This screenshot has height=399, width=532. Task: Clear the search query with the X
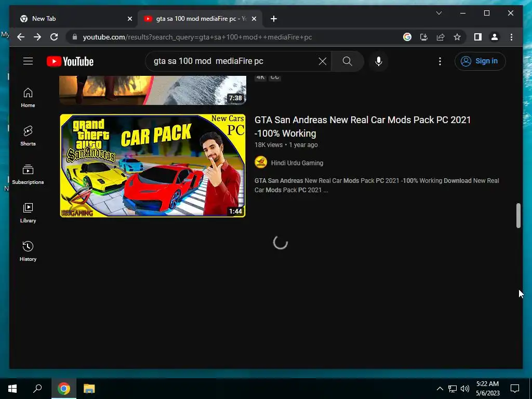(x=322, y=61)
